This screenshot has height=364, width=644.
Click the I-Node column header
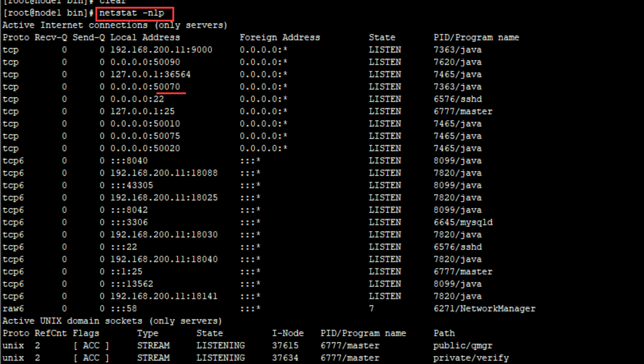[x=288, y=333]
